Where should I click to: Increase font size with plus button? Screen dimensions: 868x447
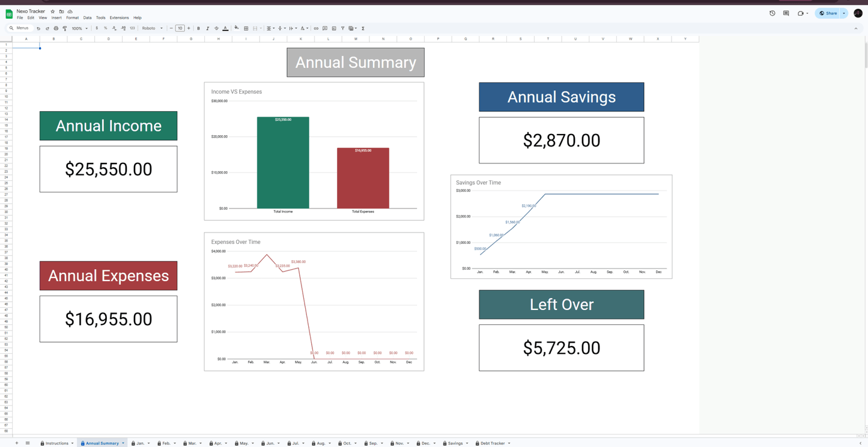pyautogui.click(x=189, y=28)
